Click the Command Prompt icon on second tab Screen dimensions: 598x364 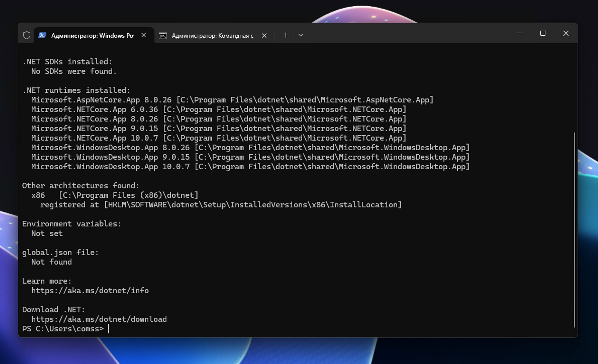163,36
